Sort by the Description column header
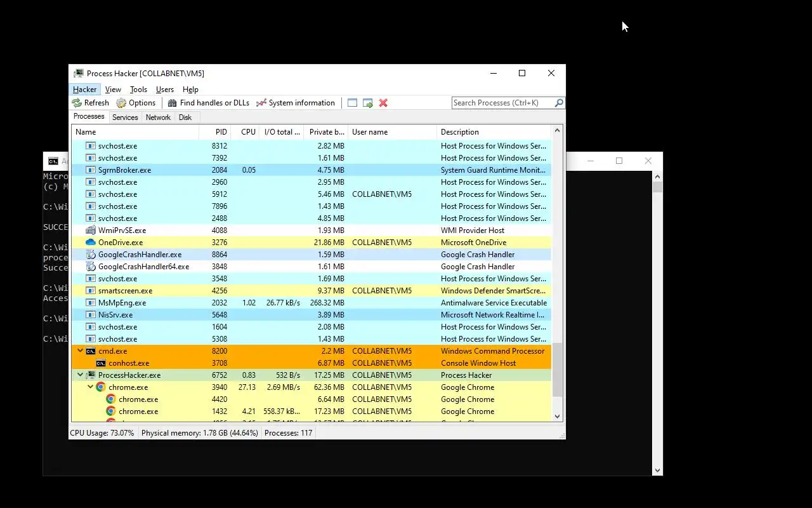812x508 pixels. pos(494,132)
